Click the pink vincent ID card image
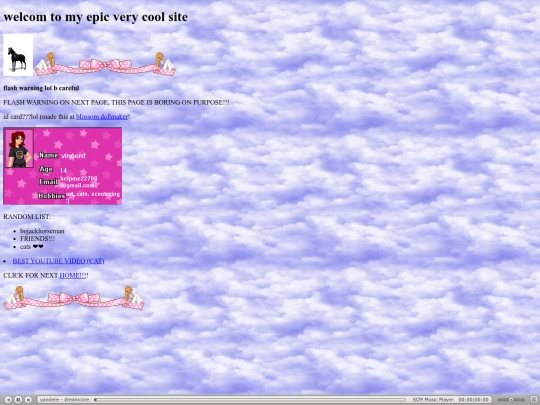 tap(63, 166)
